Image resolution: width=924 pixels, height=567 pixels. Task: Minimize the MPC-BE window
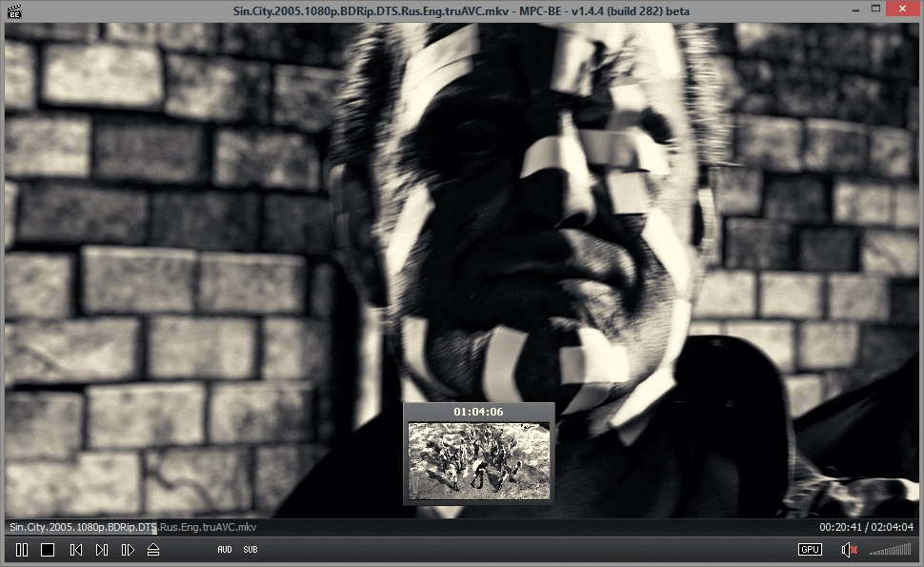coord(855,10)
